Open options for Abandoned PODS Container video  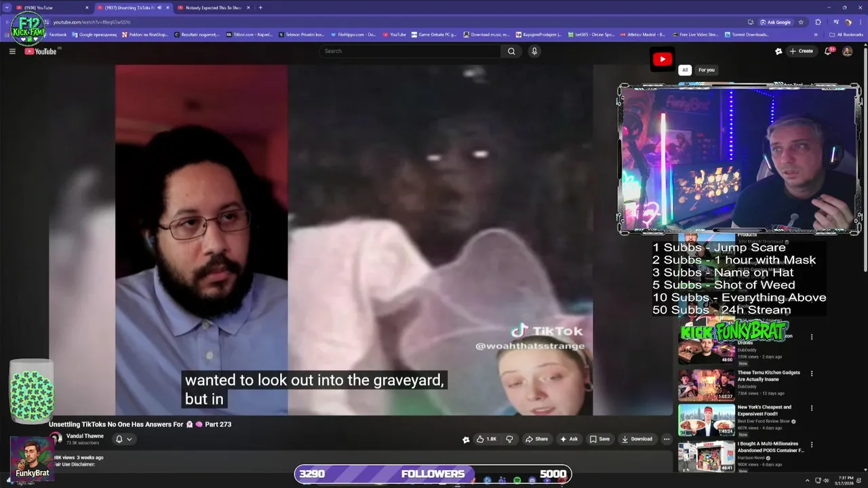812,445
